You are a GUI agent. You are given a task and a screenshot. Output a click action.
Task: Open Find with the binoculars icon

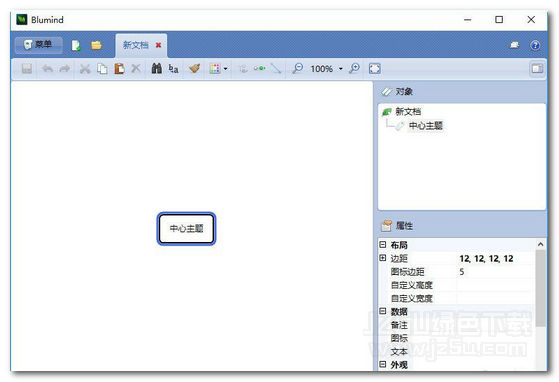[x=157, y=68]
